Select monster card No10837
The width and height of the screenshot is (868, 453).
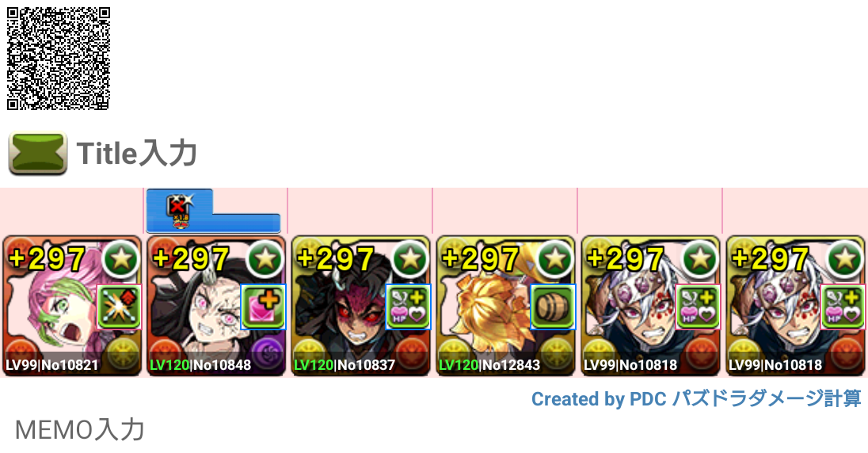(x=361, y=306)
